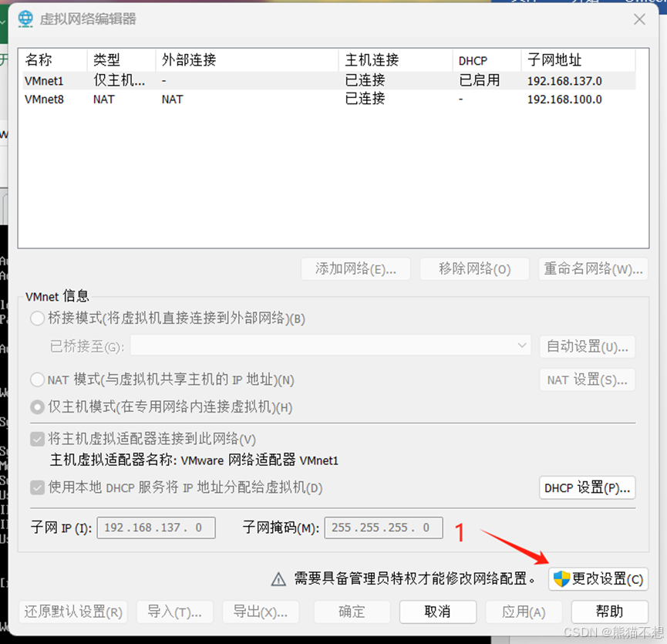
Task: Click the 子网 IP input field
Action: click(156, 528)
